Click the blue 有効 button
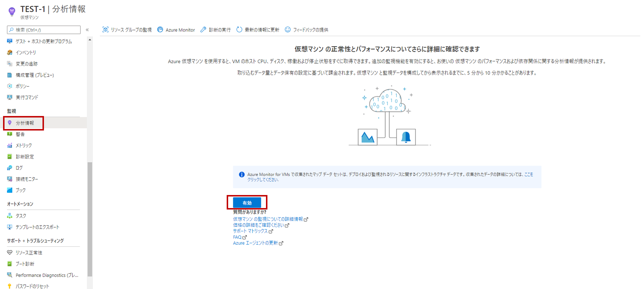Viewport: 644px width, 289px height. [x=247, y=203]
